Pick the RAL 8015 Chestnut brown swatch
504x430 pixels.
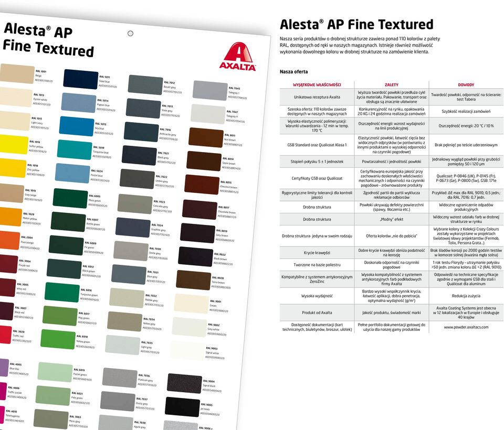coord(202,185)
